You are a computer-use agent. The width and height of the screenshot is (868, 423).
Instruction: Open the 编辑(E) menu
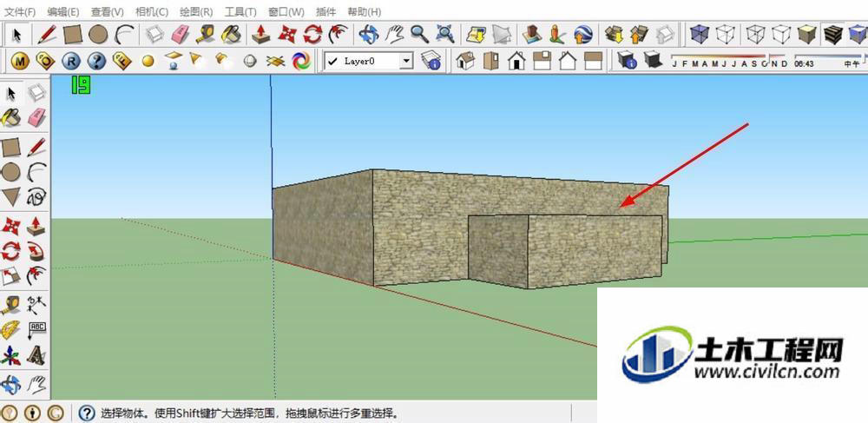(63, 11)
